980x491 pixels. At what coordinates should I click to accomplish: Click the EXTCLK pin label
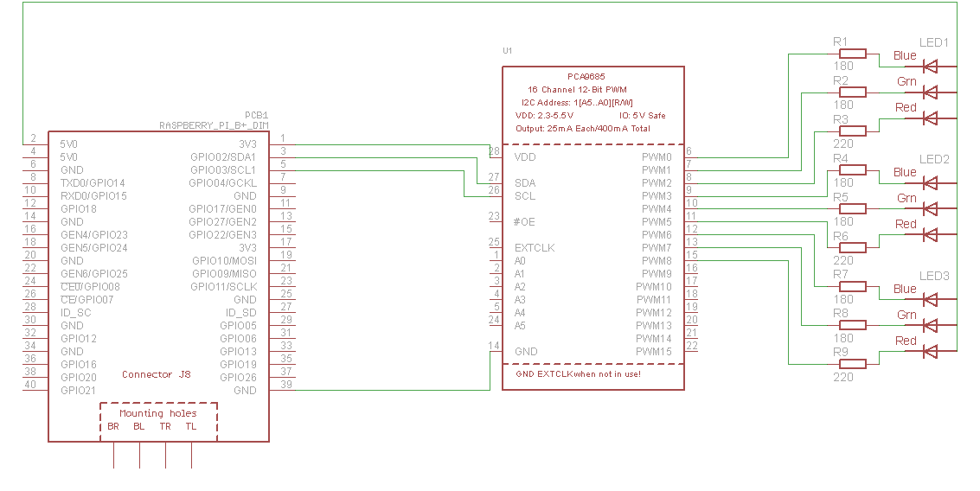(x=535, y=248)
